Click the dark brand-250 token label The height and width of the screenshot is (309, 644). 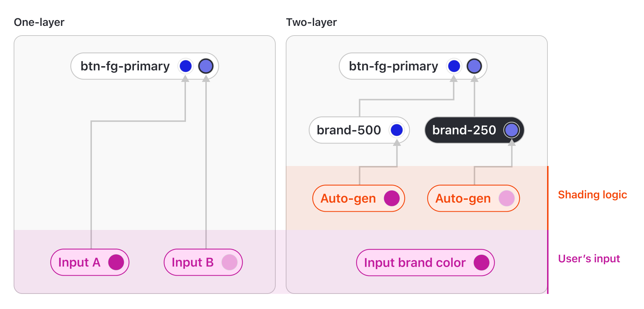pos(464,130)
